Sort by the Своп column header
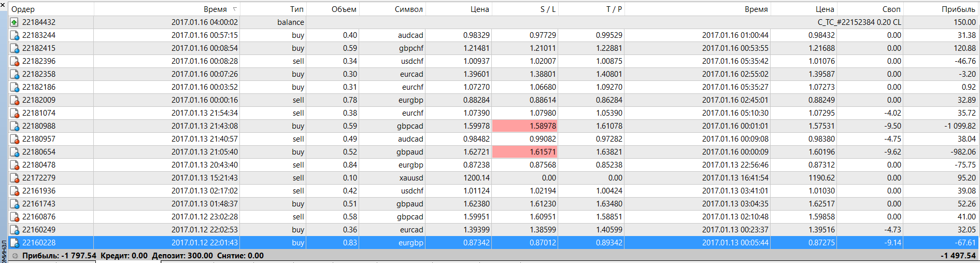 [x=870, y=9]
